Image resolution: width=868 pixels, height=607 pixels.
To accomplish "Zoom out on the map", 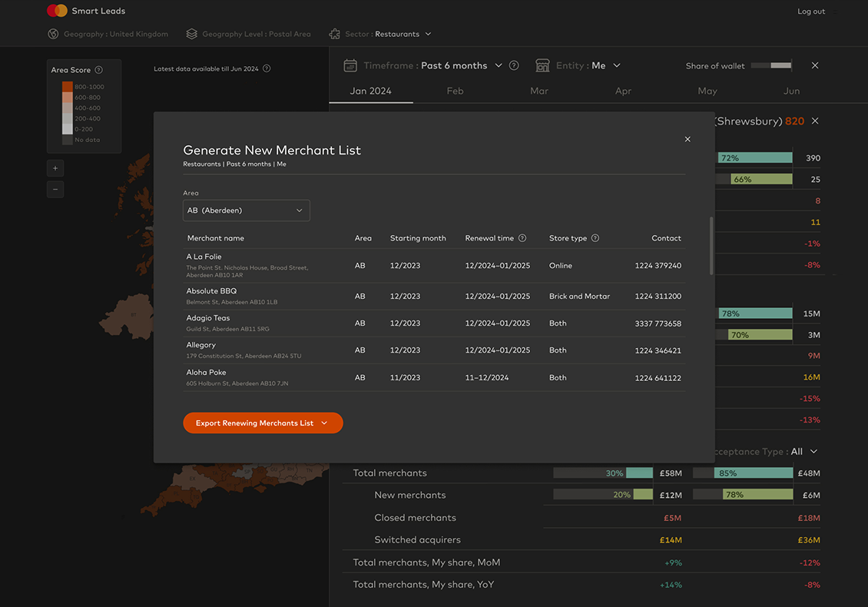I will pos(55,189).
